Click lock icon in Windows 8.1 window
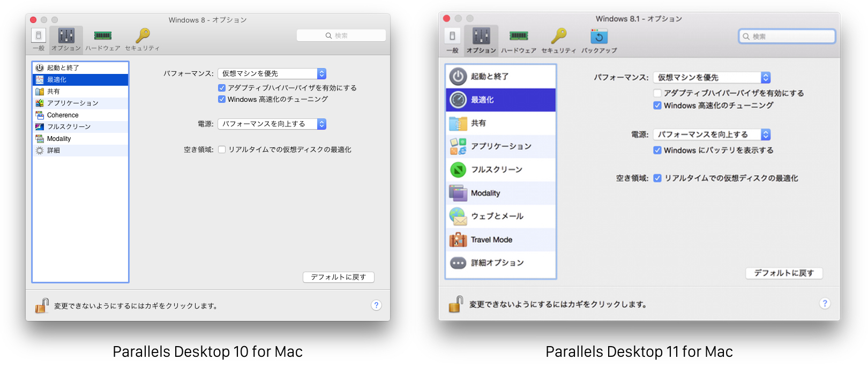The height and width of the screenshot is (367, 868). click(456, 304)
